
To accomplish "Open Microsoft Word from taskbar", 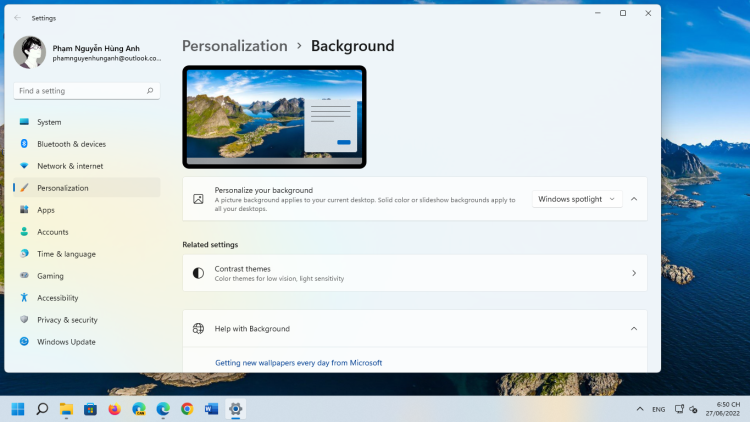I will (x=211, y=409).
